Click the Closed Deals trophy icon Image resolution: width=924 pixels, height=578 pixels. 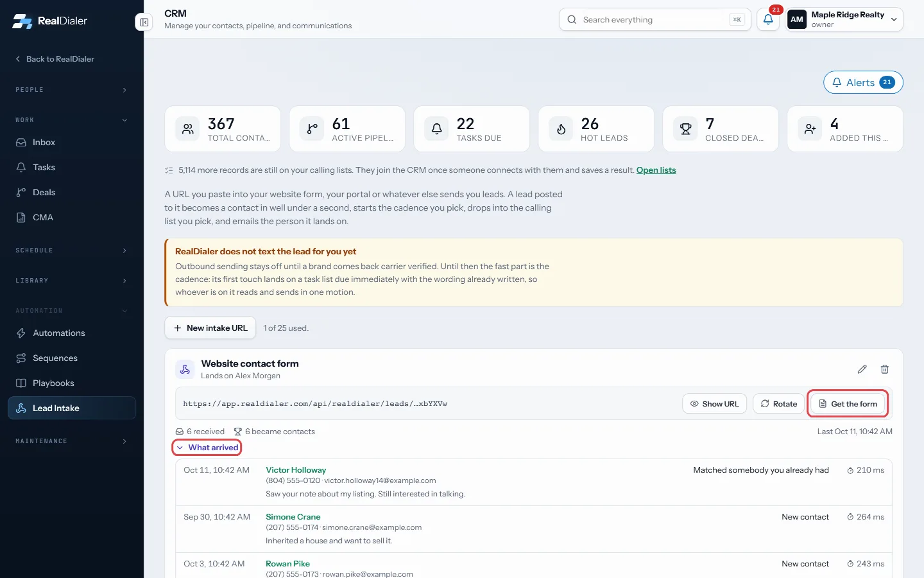(685, 129)
